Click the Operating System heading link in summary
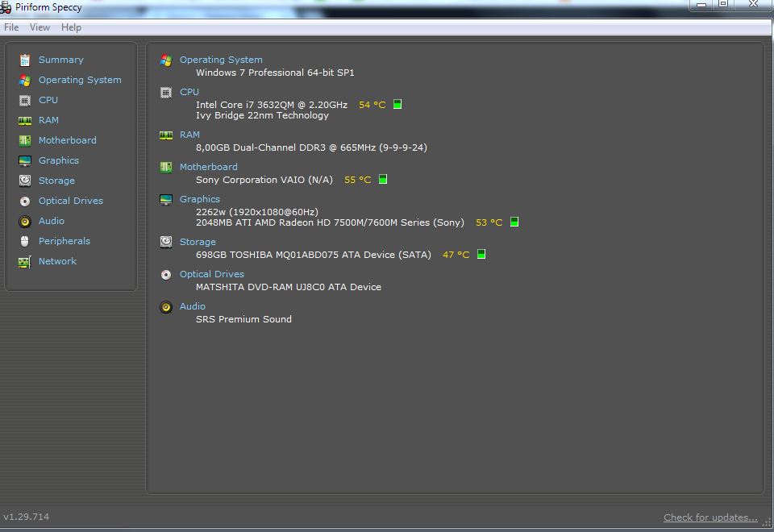The image size is (774, 532). pos(221,60)
